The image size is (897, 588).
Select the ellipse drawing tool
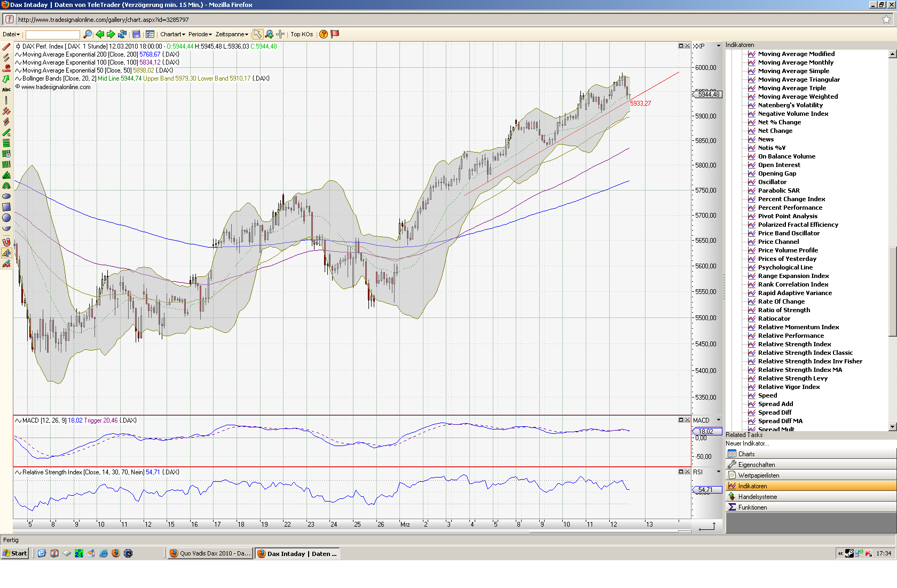pos(6,196)
